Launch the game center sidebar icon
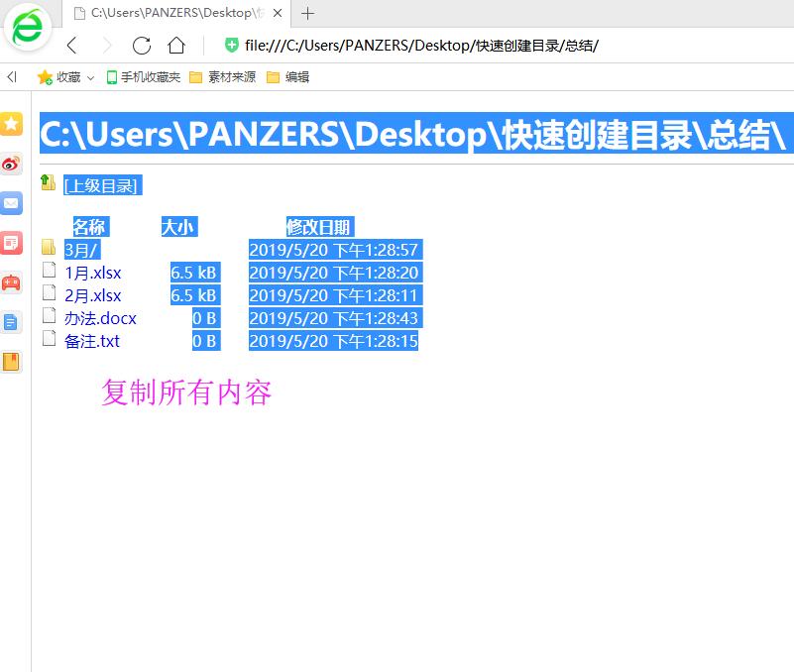Viewport: 794px width, 672px height. click(12, 282)
